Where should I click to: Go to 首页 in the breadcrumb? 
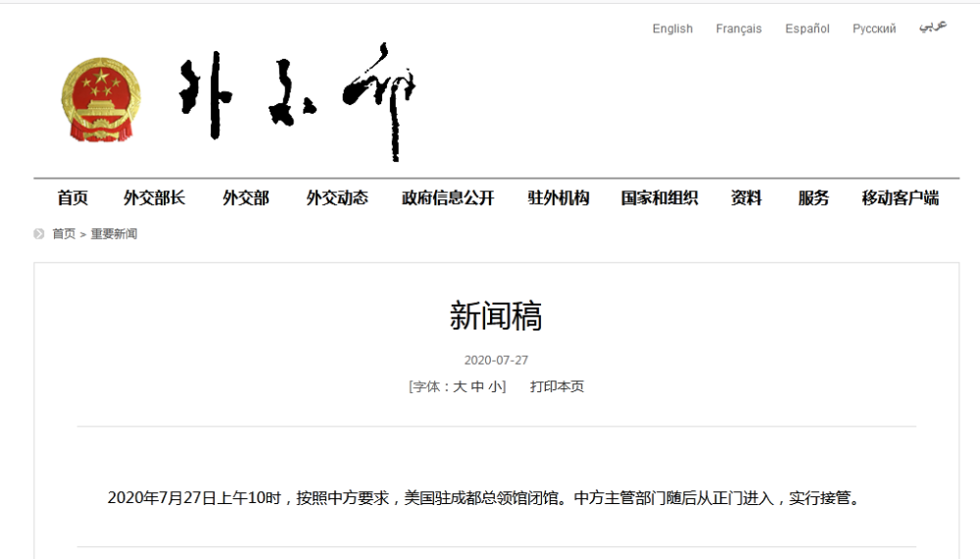[64, 233]
